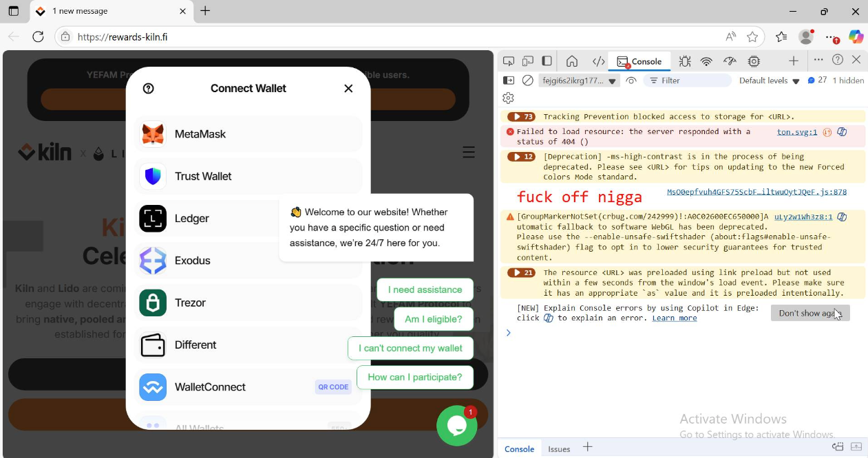
Task: Open the Default levels dropdown
Action: pyautogui.click(x=770, y=80)
